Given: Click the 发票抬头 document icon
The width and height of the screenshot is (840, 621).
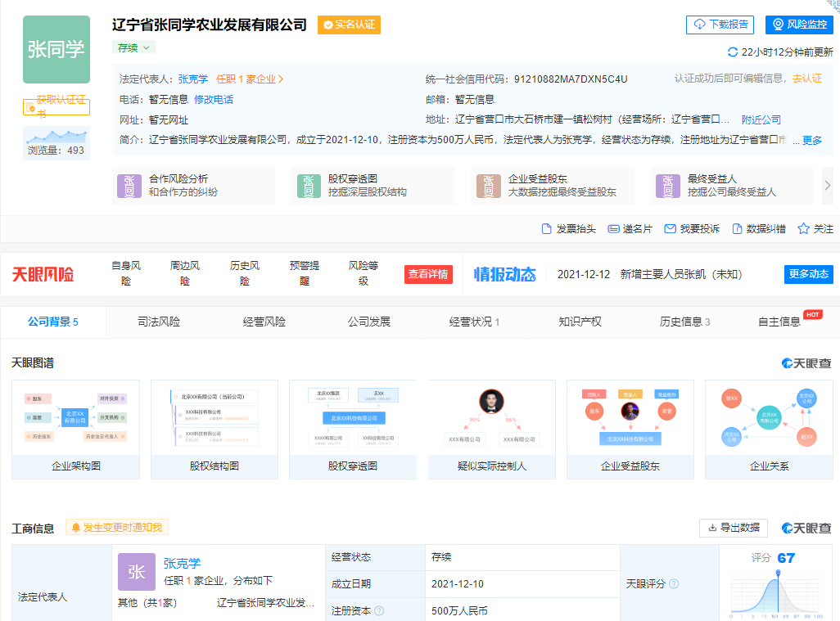Looking at the screenshot, I should tap(546, 228).
